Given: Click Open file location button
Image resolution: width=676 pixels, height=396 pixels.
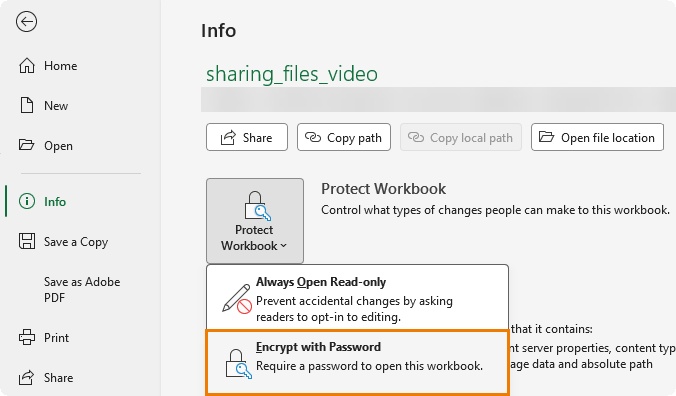Looking at the screenshot, I should 597,137.
